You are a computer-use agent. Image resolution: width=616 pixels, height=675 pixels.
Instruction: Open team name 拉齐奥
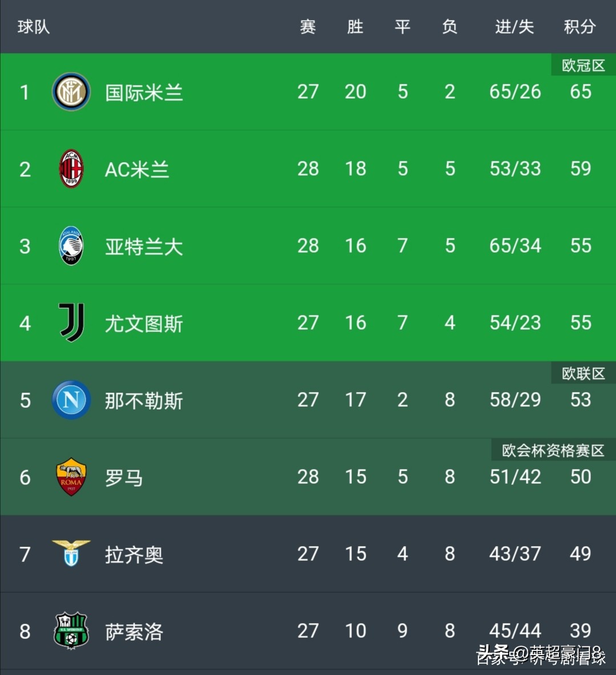[x=134, y=555]
